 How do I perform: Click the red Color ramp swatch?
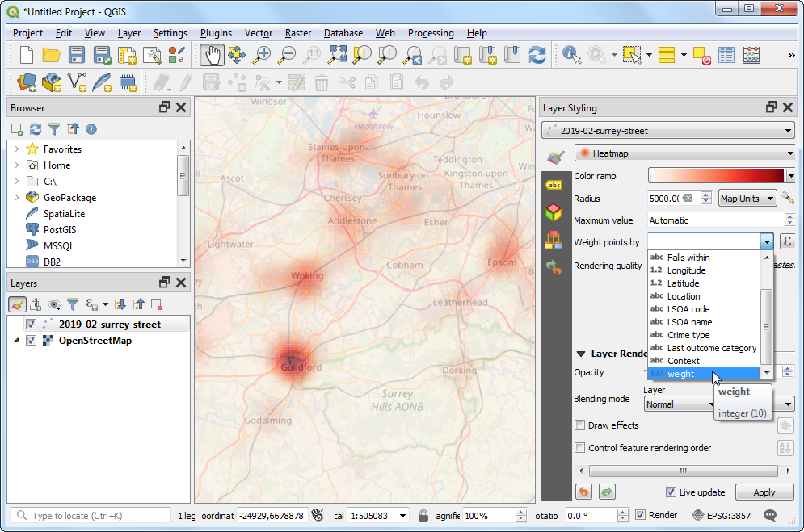[x=716, y=176]
